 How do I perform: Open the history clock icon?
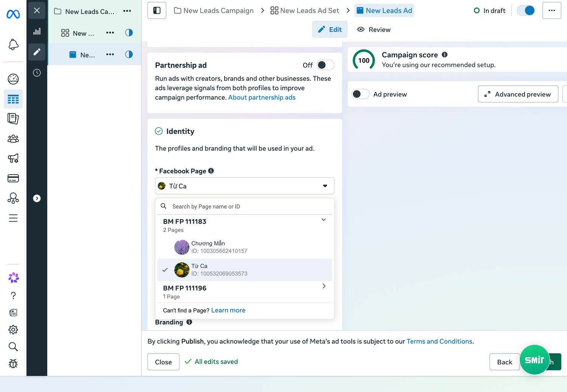pyautogui.click(x=37, y=73)
